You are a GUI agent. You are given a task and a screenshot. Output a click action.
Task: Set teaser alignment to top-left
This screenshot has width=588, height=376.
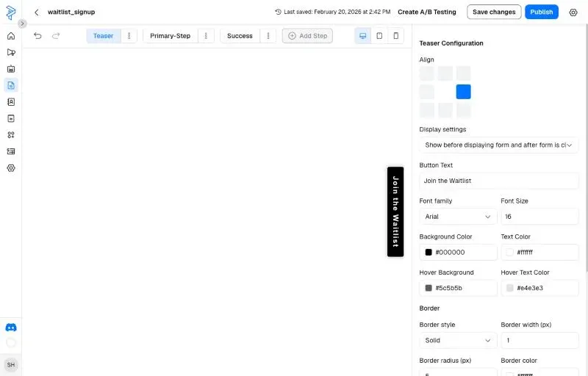[427, 73]
